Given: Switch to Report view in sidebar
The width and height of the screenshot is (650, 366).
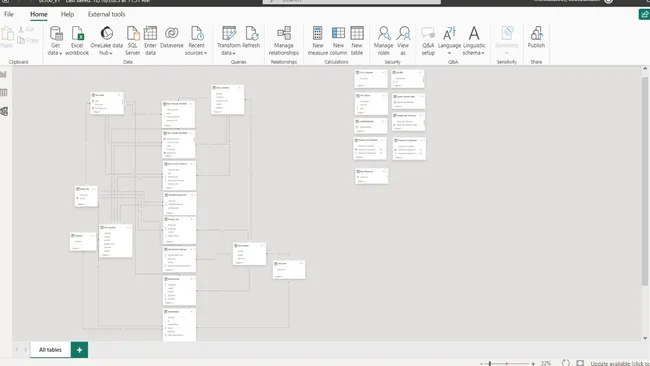Looking at the screenshot, I should [4, 74].
